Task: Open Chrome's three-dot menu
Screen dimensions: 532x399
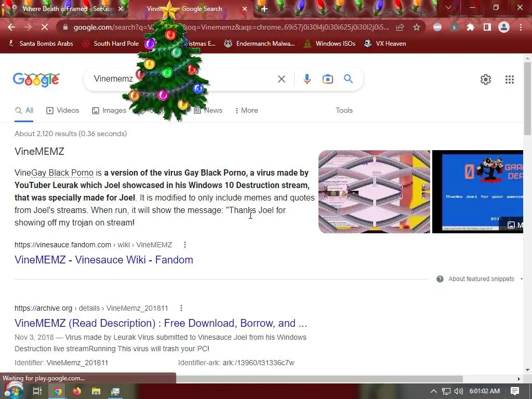Action: pos(521,27)
